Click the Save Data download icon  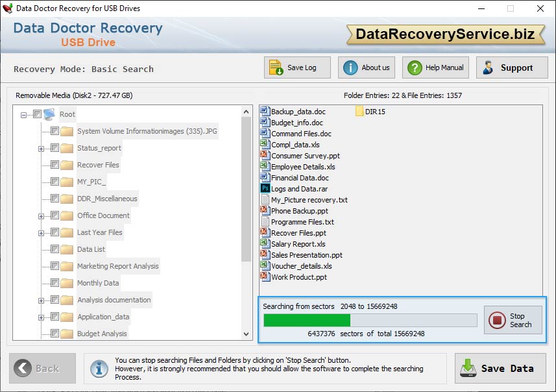468,368
